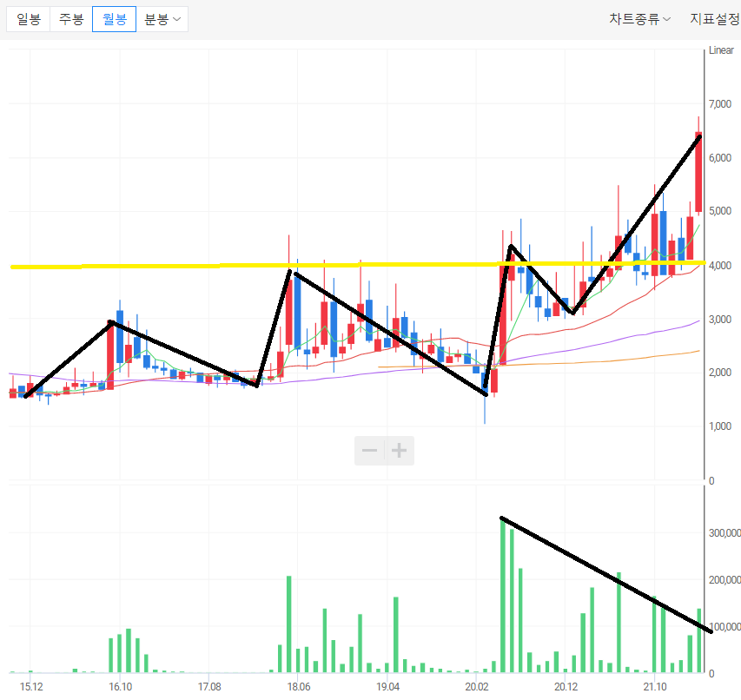This screenshot has height=700, width=741.
Task: Zoom in chart with plus button
Action: click(400, 451)
